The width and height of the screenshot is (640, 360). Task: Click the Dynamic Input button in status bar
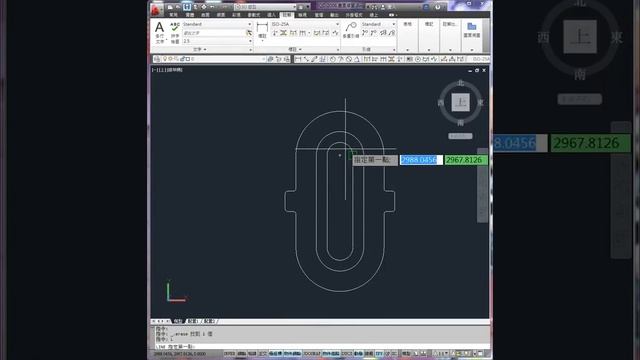click(358, 353)
